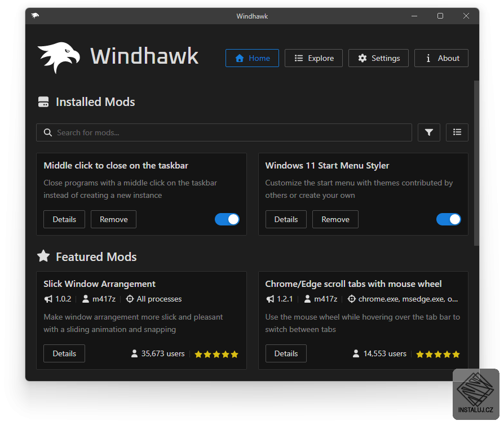Remove Windows 11 Start Menu Styler mod
This screenshot has height=425, width=504.
[x=335, y=219]
